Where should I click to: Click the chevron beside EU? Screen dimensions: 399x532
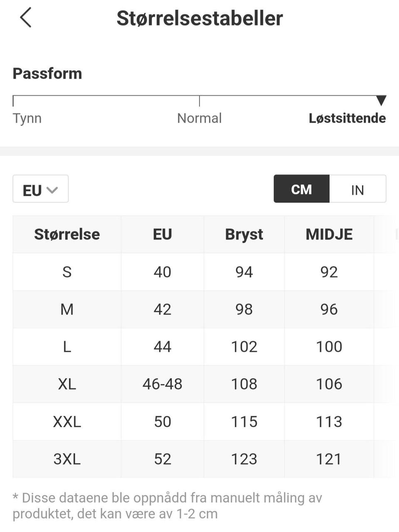coord(52,190)
